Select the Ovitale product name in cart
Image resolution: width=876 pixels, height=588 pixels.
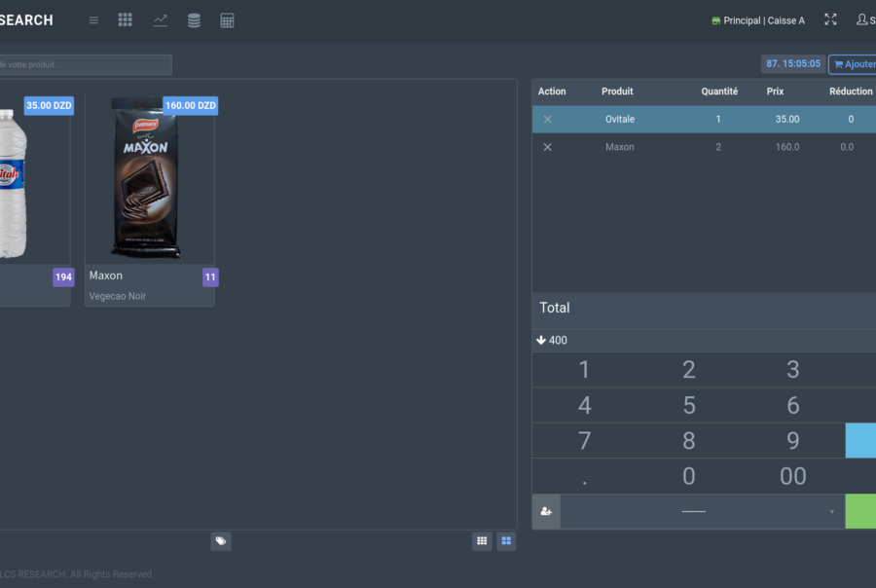point(620,119)
